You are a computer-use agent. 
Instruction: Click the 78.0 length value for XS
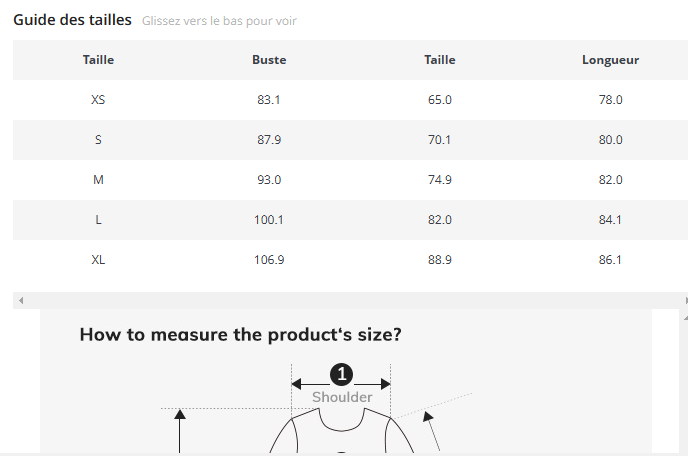pos(610,100)
